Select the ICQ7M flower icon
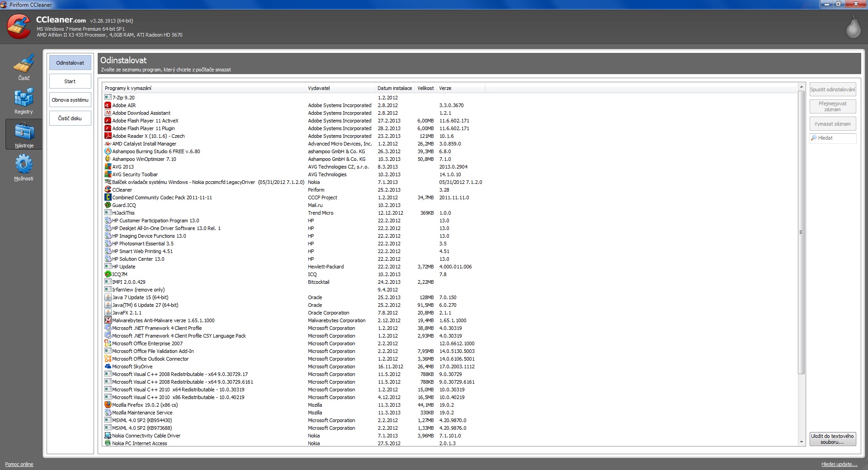The height and width of the screenshot is (470, 868). [x=108, y=274]
